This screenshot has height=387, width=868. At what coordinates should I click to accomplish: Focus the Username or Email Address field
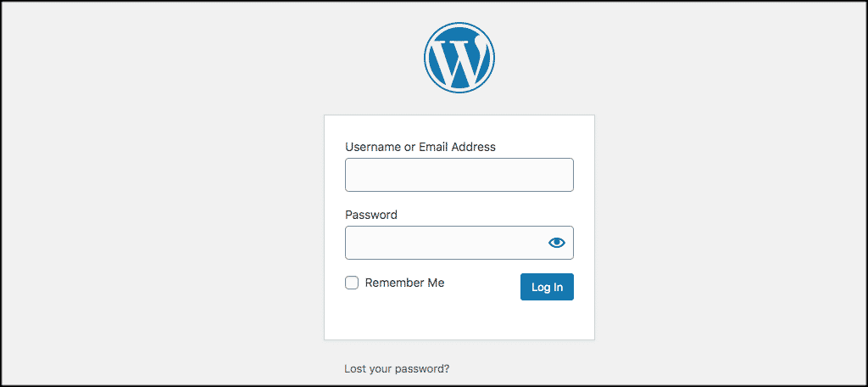tap(459, 175)
